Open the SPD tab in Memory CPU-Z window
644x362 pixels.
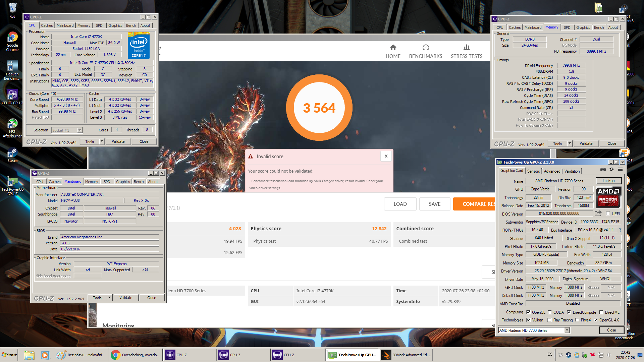click(567, 27)
